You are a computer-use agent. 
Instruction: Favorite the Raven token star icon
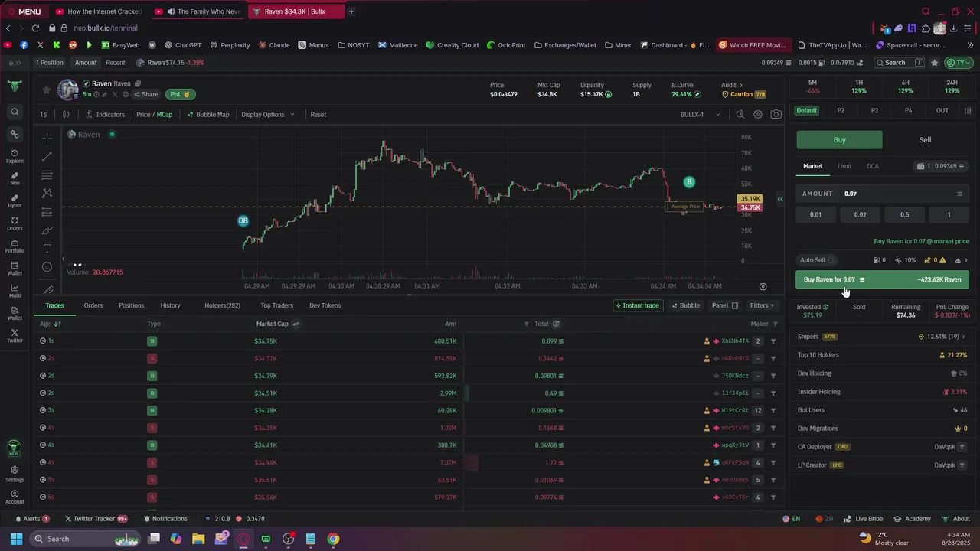click(46, 90)
